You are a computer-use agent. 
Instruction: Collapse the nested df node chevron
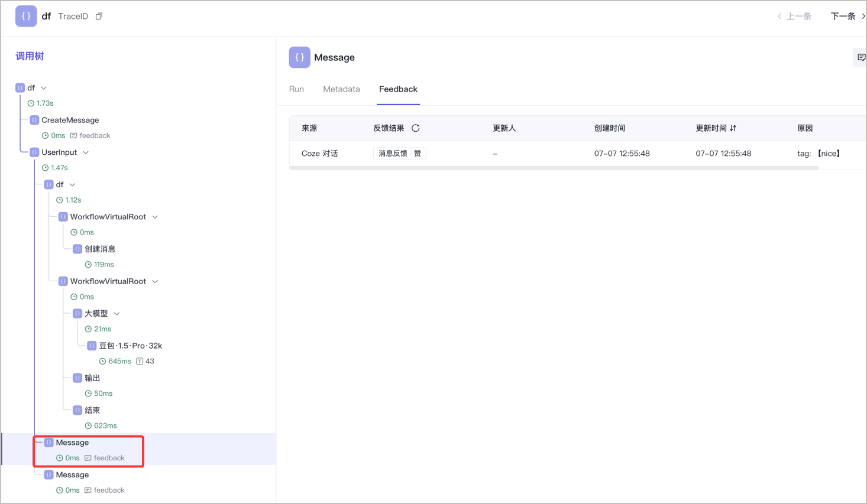pyautogui.click(x=72, y=185)
